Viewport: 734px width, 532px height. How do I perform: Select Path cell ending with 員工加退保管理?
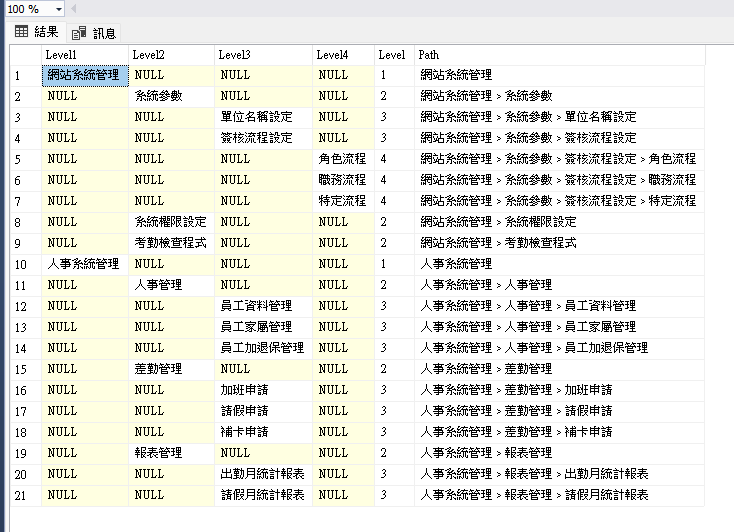click(560, 348)
